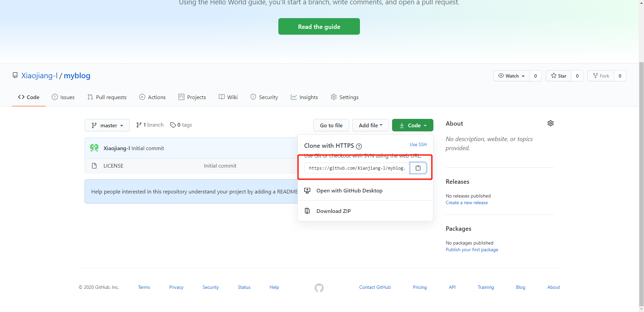The image size is (644, 312).
Task: Click the help icon beside Clone with HTTPS
Action: 359,146
